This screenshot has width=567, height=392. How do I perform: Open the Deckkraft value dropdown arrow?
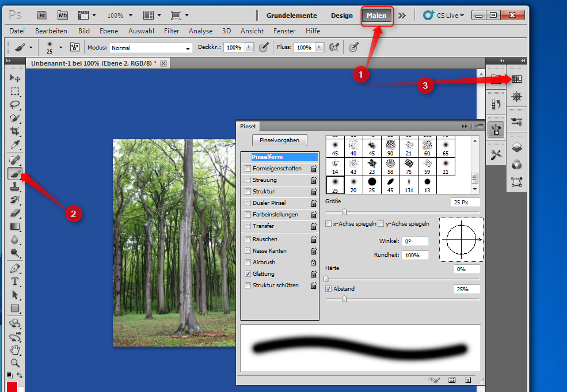(x=249, y=47)
